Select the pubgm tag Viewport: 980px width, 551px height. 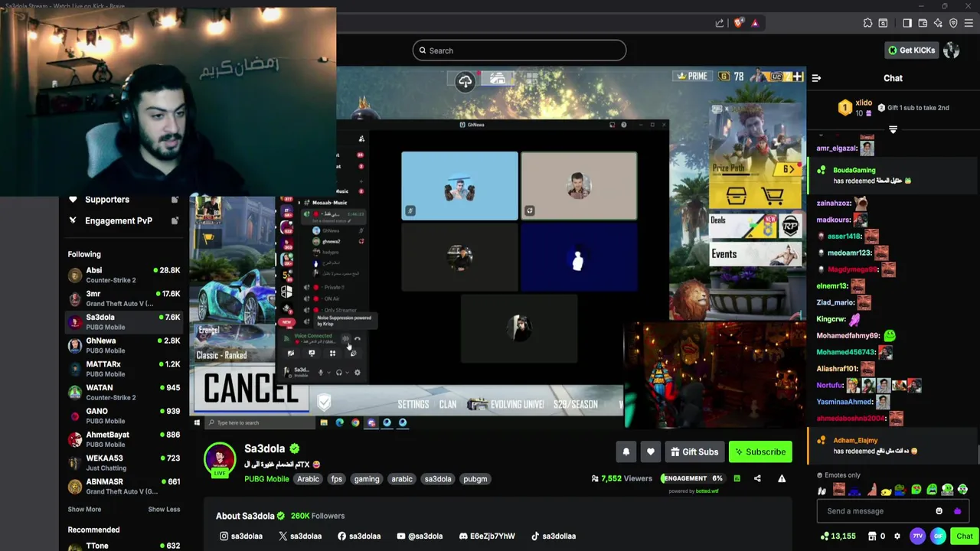pos(475,479)
